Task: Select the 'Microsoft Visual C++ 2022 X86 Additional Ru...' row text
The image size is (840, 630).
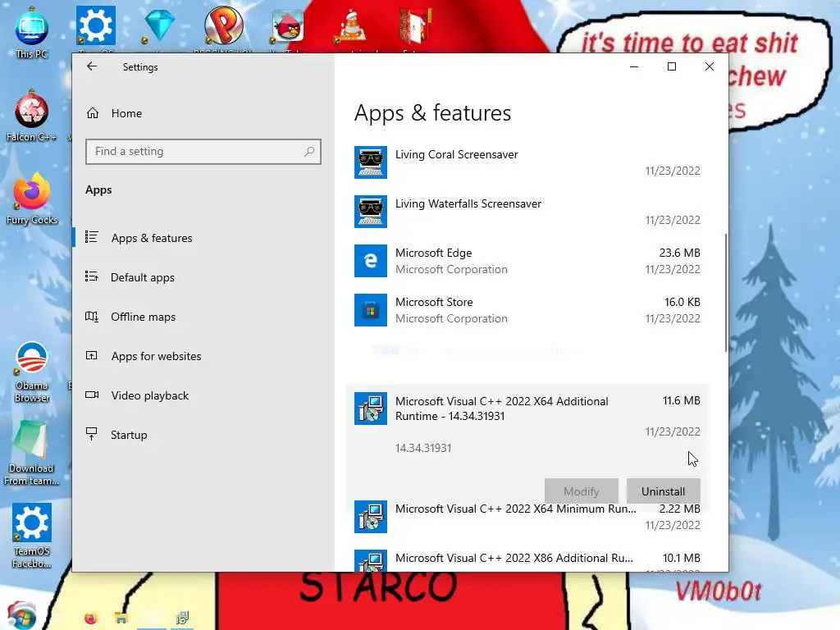Action: (514, 558)
